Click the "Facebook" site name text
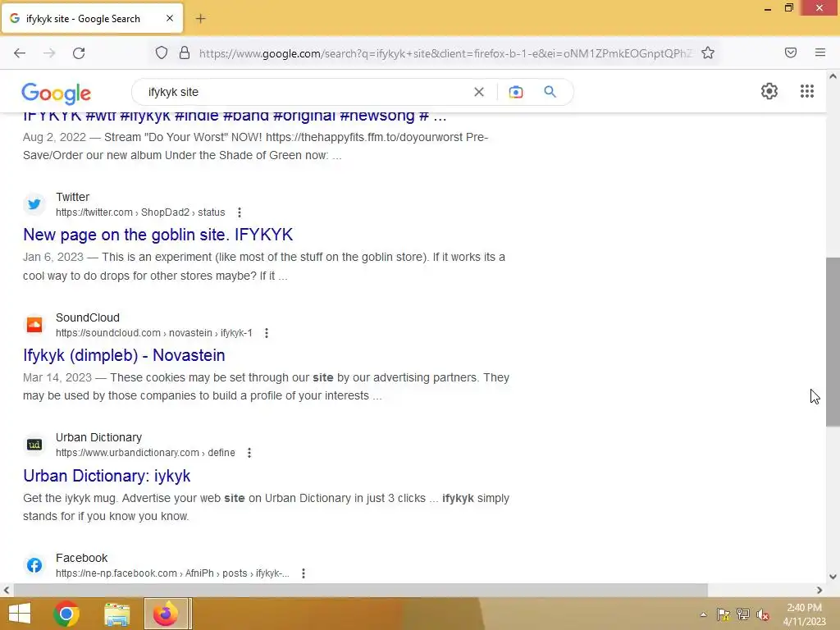Image resolution: width=840 pixels, height=630 pixels. 82,558
